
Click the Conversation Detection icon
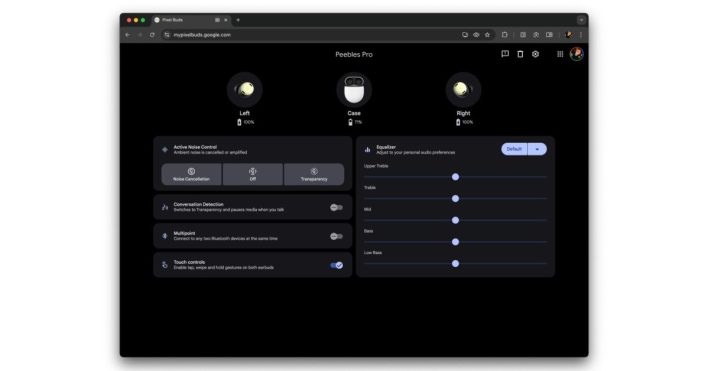(165, 207)
